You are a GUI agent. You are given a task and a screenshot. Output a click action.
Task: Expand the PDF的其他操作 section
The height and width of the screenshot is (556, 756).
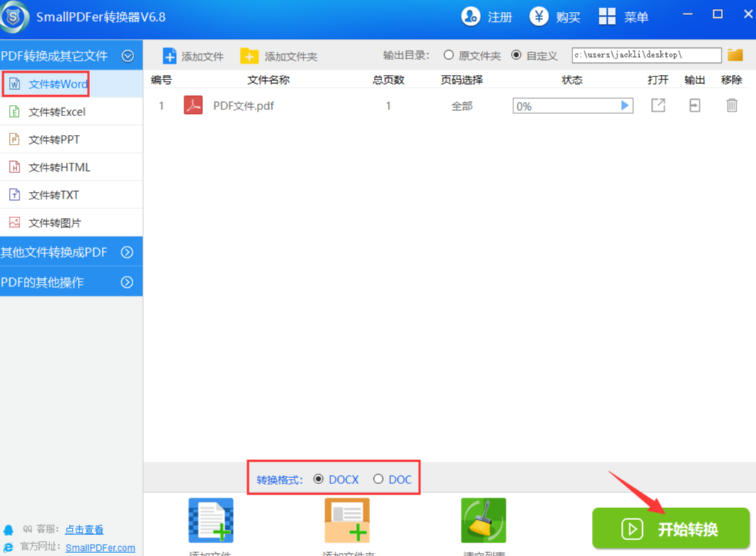click(x=71, y=282)
